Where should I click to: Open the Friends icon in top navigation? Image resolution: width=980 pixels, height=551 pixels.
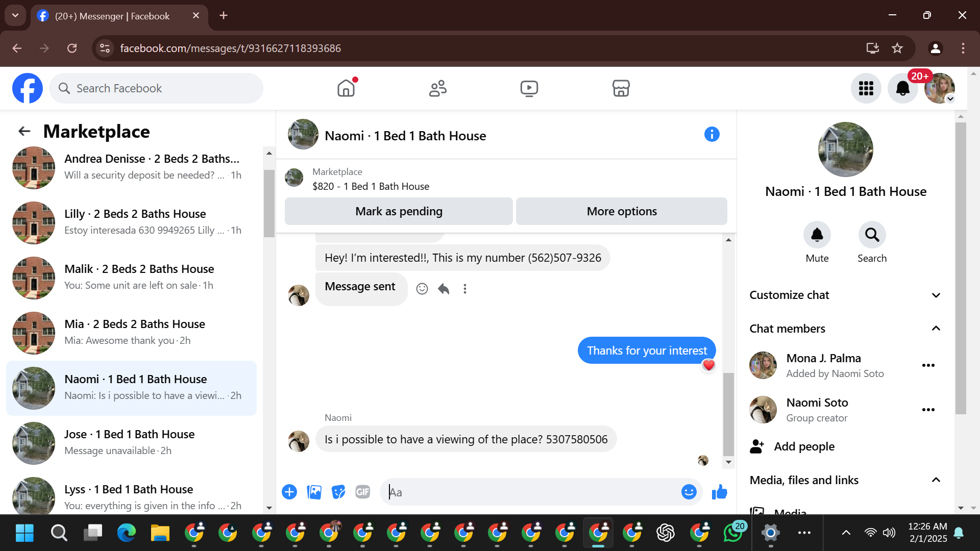(x=437, y=88)
